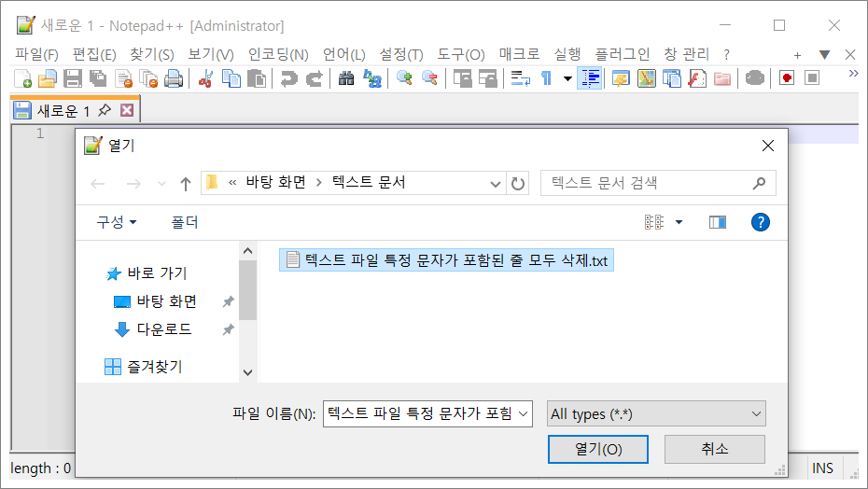Open the 인코딩(N) menu
The image size is (868, 489).
(278, 54)
